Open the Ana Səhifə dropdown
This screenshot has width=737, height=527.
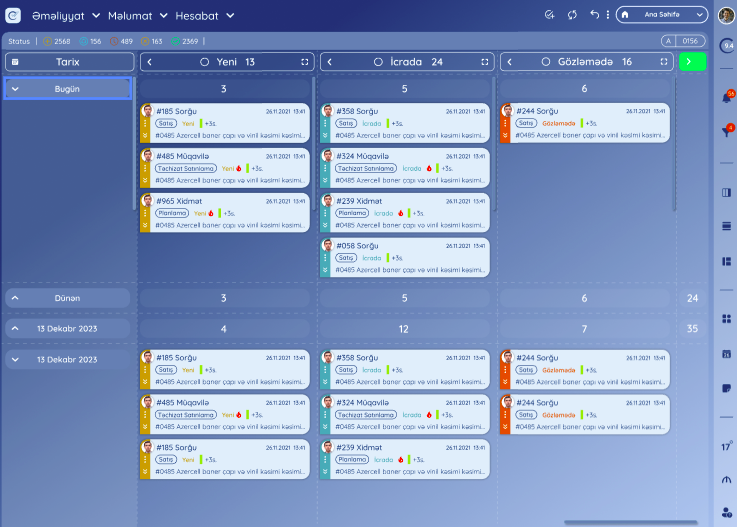click(x=662, y=15)
